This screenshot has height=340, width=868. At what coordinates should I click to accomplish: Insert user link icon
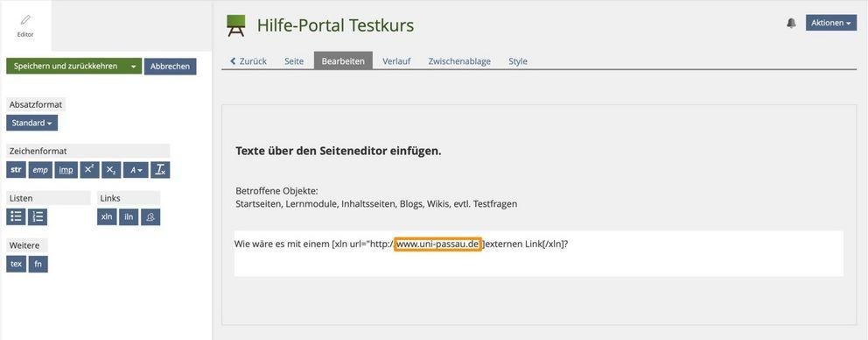[x=150, y=216]
